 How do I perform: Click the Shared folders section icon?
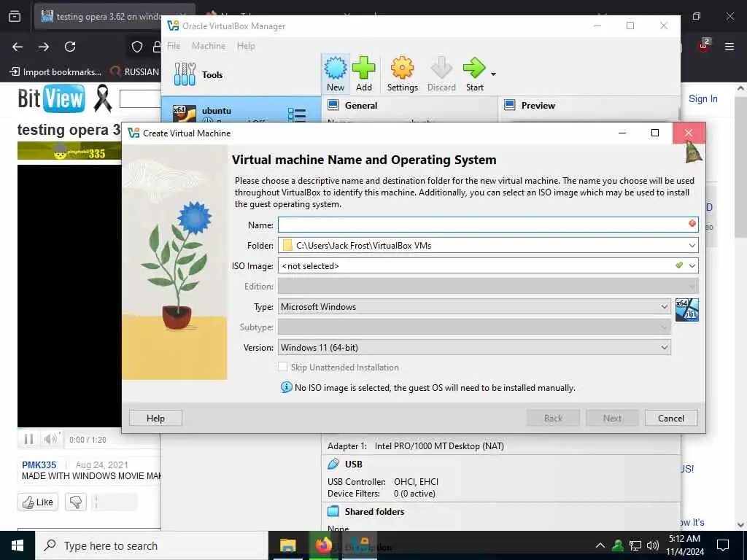click(x=333, y=511)
